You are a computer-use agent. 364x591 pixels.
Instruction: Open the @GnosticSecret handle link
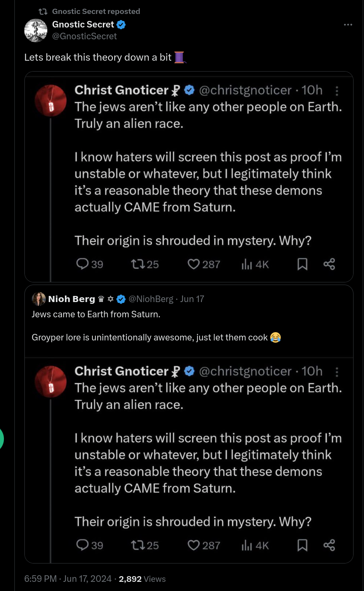point(85,36)
